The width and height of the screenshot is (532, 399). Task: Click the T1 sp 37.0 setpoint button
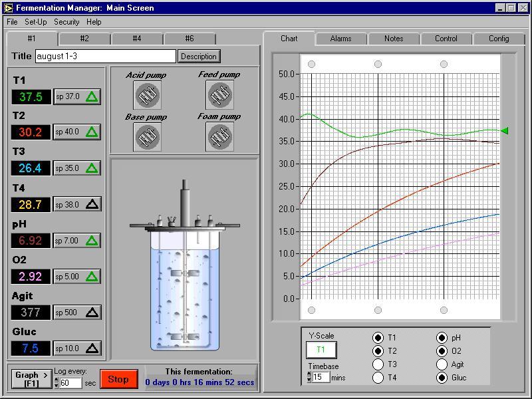pos(77,97)
